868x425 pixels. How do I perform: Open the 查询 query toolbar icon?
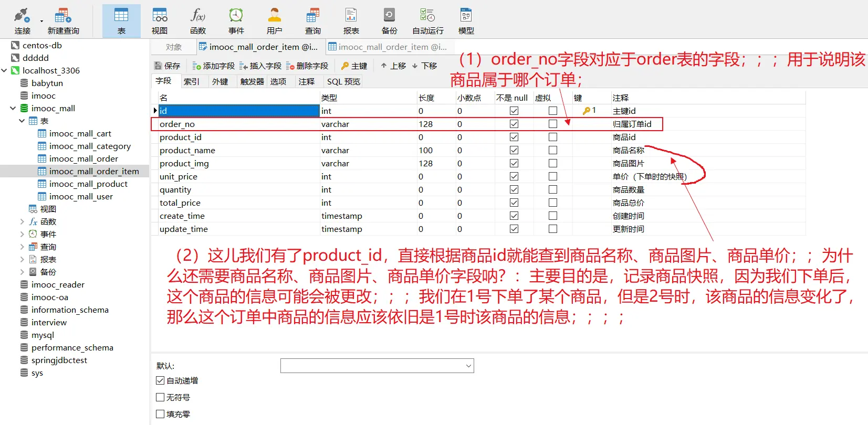coord(313,21)
